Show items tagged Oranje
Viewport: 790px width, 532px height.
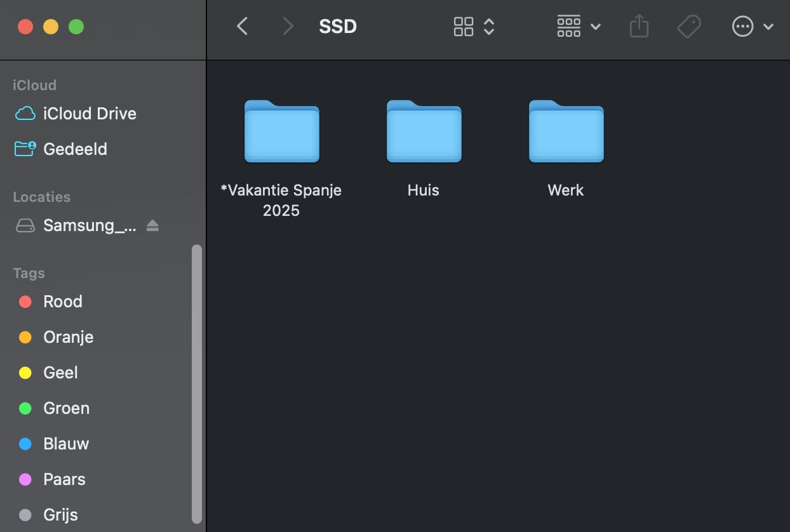coord(68,337)
